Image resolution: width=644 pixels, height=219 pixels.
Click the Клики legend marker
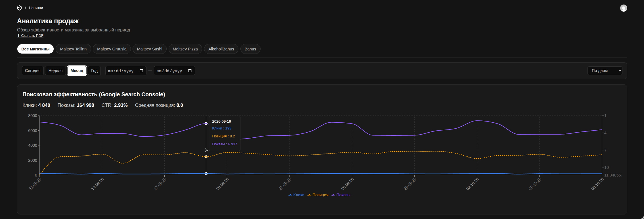coord(290,195)
